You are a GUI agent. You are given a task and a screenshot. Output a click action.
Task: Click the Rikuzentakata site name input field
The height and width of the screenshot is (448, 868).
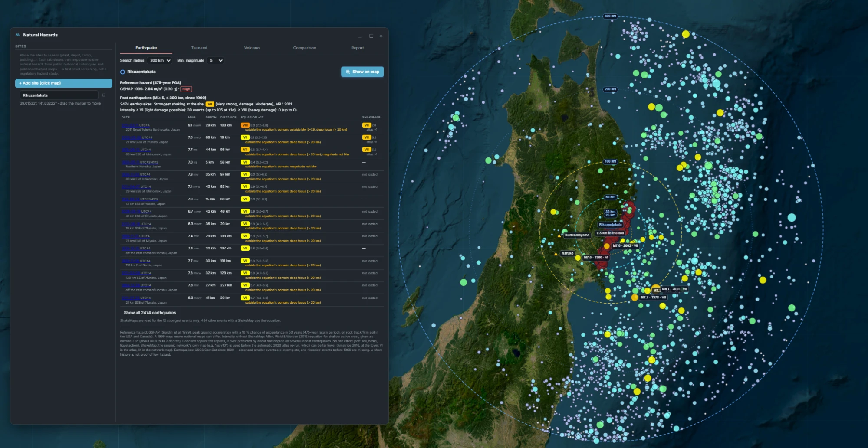click(x=59, y=95)
